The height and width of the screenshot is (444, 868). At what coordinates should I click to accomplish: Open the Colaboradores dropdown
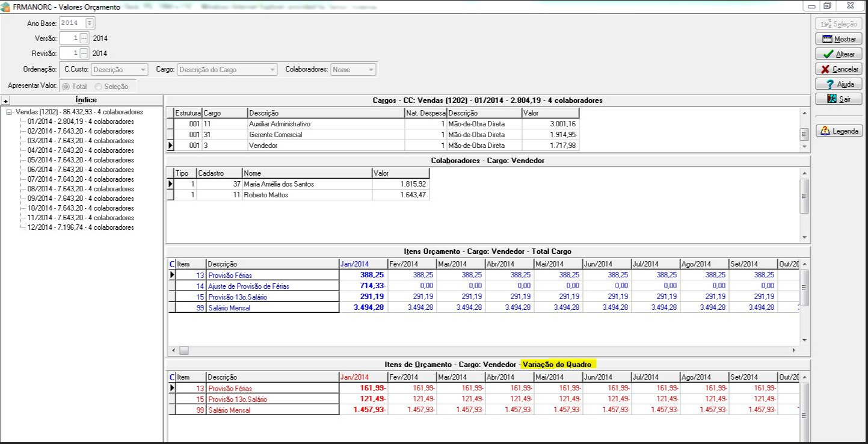coord(371,70)
